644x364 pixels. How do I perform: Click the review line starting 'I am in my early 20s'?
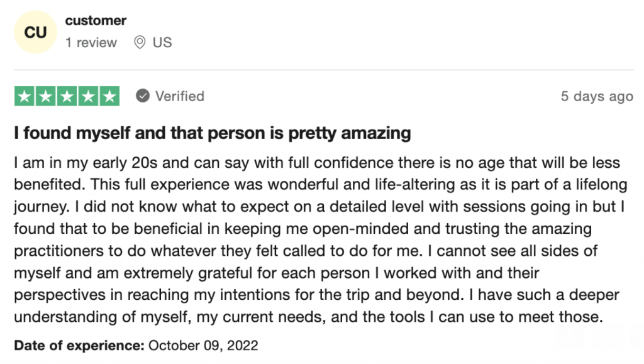pyautogui.click(x=317, y=163)
